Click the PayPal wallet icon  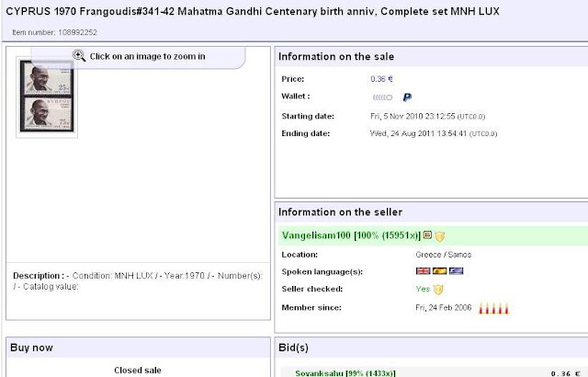407,97
